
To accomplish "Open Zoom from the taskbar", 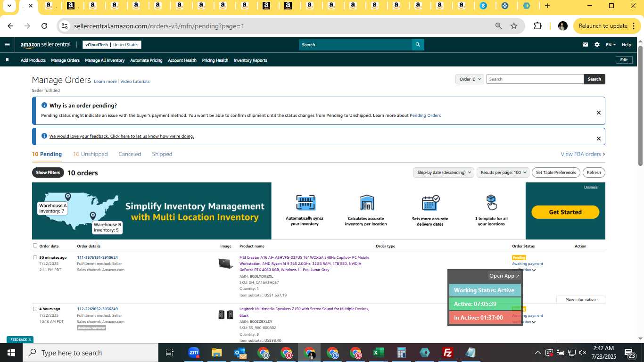I will [x=193, y=353].
